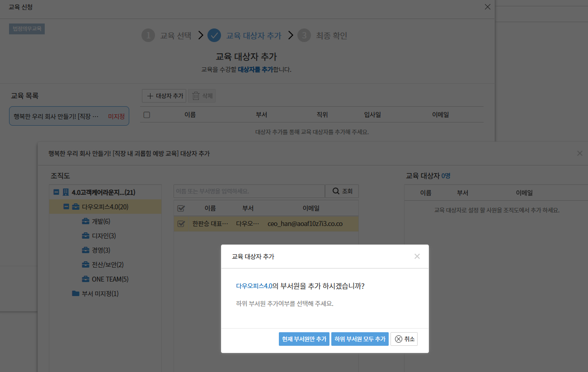Select the 부서 미지정(1) tree item
588x372 pixels.
click(100, 294)
